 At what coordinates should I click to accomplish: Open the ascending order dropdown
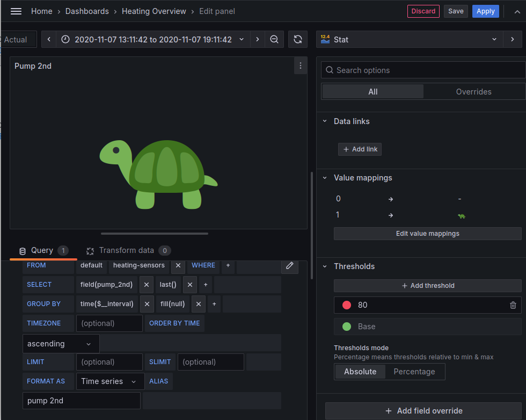click(x=61, y=343)
